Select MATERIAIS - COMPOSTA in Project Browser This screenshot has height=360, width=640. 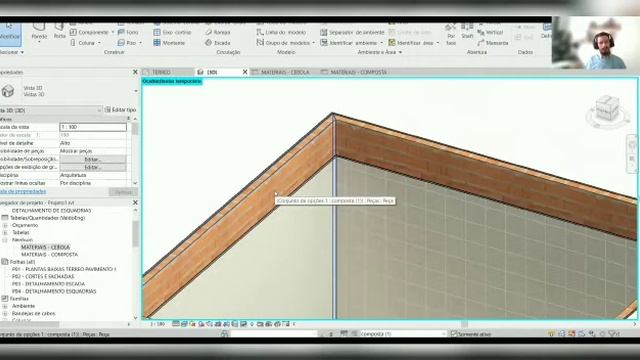click(x=49, y=255)
